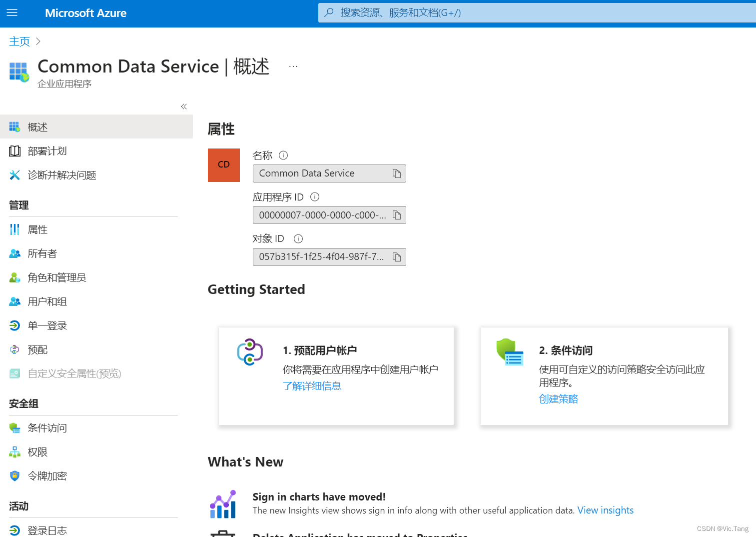The height and width of the screenshot is (537, 756).
Task: Click 'Sign in charts have moved!' heading
Action: tap(319, 497)
